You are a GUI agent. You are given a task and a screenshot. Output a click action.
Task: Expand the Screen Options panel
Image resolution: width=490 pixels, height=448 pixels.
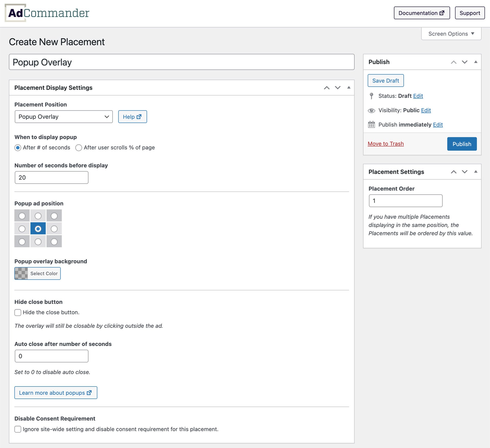pyautogui.click(x=451, y=34)
